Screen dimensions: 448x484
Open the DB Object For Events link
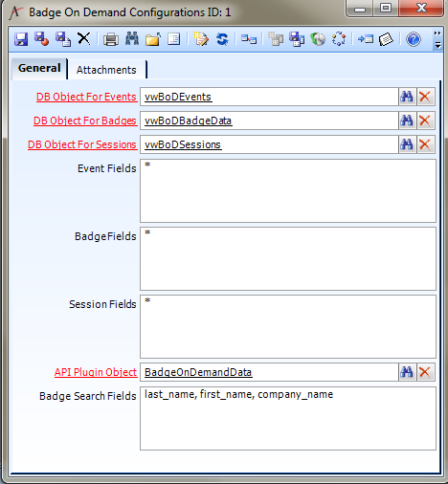tap(86, 97)
